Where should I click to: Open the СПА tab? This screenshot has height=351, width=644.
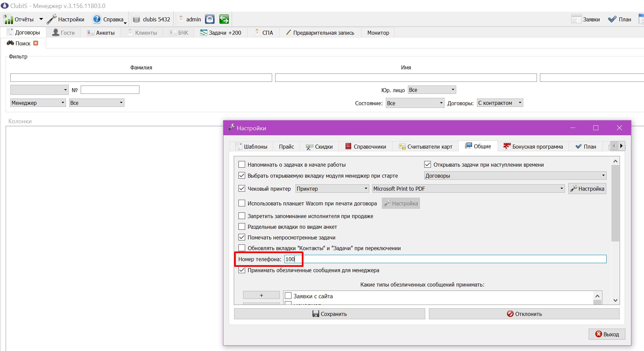pyautogui.click(x=264, y=33)
